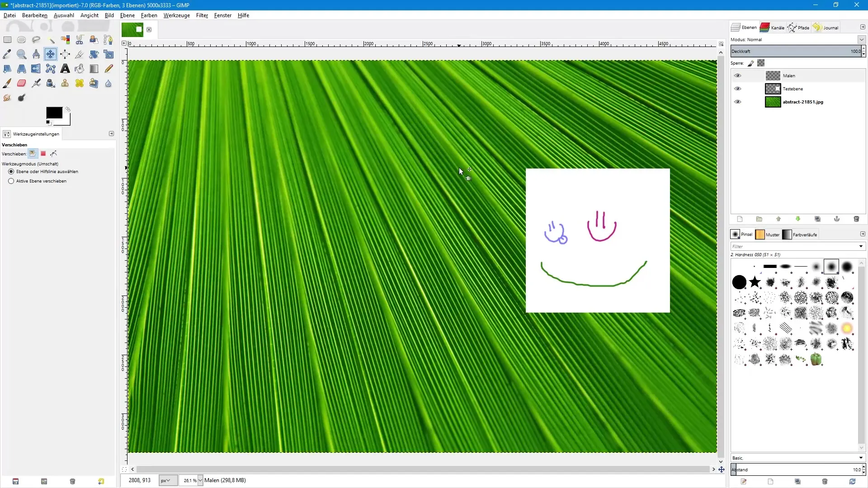Swap foreground and background colors

pyautogui.click(x=68, y=109)
